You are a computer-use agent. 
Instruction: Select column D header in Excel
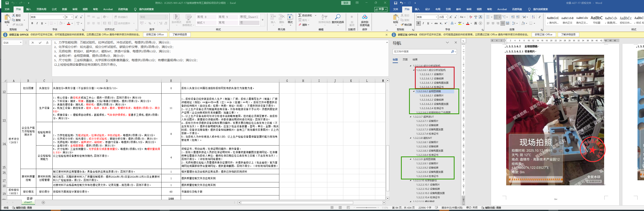coord(107,81)
